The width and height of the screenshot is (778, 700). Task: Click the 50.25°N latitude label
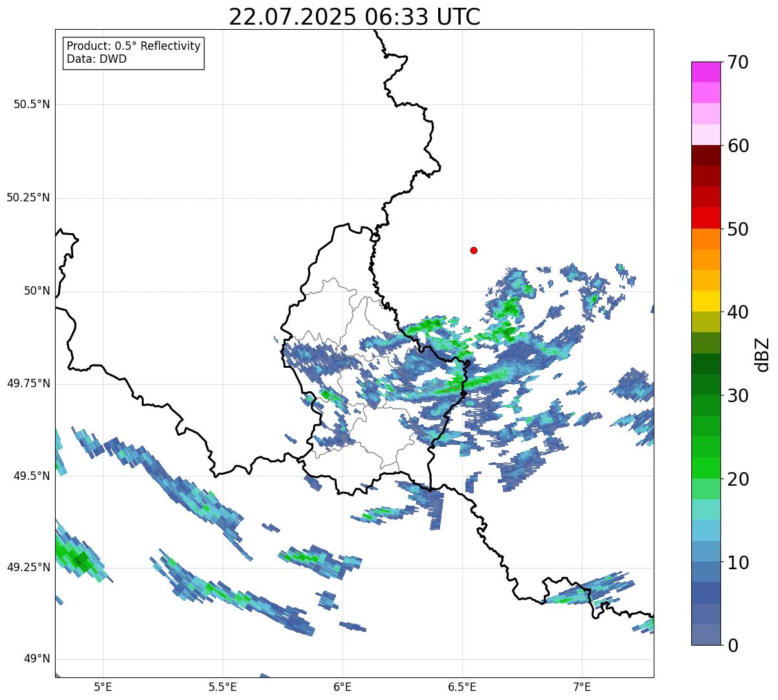tap(28, 198)
